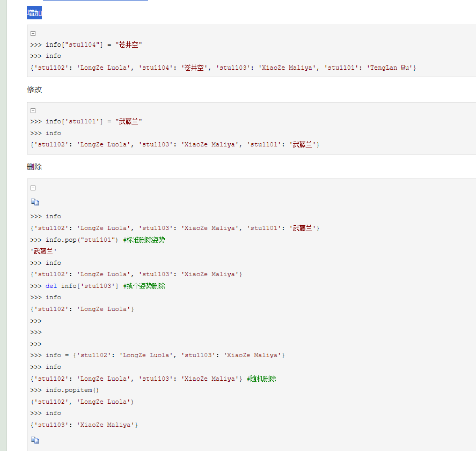Click the 修改 section heading
This screenshot has height=451, width=476.
click(x=34, y=90)
